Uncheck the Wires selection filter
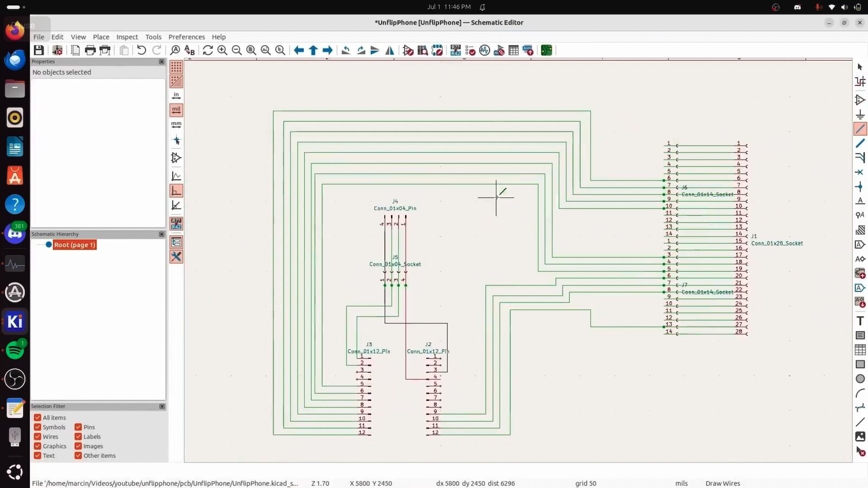The height and width of the screenshot is (488, 868). pos(38,436)
